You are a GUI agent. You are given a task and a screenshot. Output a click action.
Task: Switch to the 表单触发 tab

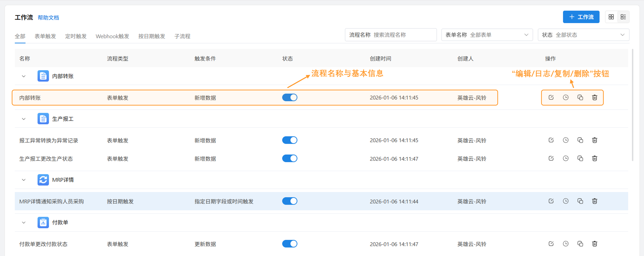45,36
